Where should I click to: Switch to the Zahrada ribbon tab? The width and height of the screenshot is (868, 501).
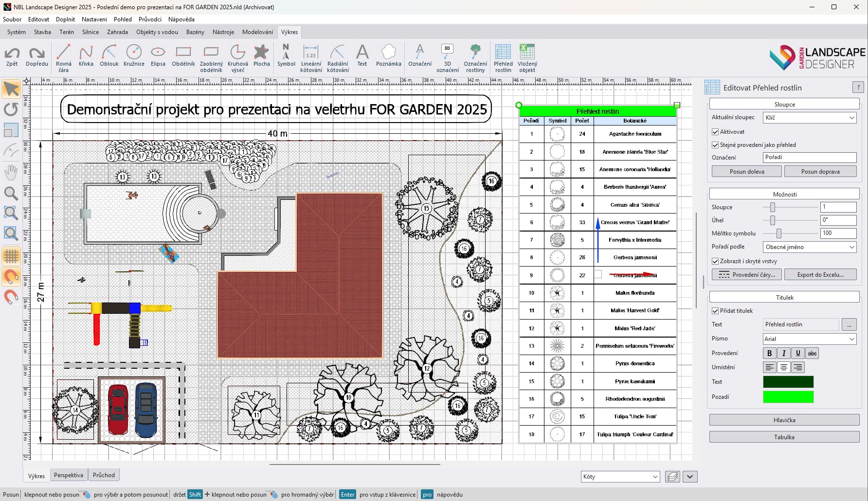pyautogui.click(x=117, y=32)
